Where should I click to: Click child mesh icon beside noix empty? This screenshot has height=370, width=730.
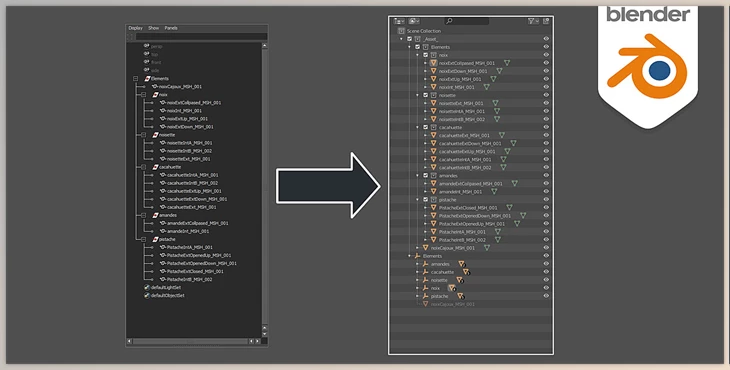coord(452,288)
